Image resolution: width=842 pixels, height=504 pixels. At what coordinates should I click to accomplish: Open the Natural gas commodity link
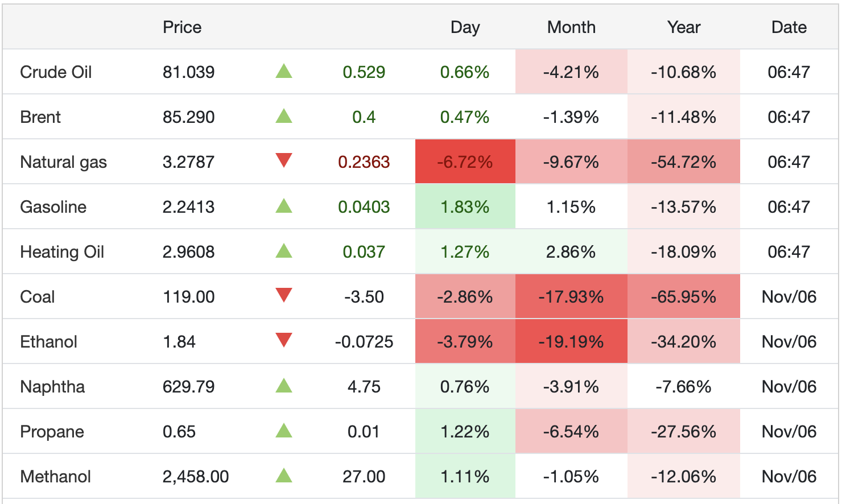pyautogui.click(x=63, y=162)
